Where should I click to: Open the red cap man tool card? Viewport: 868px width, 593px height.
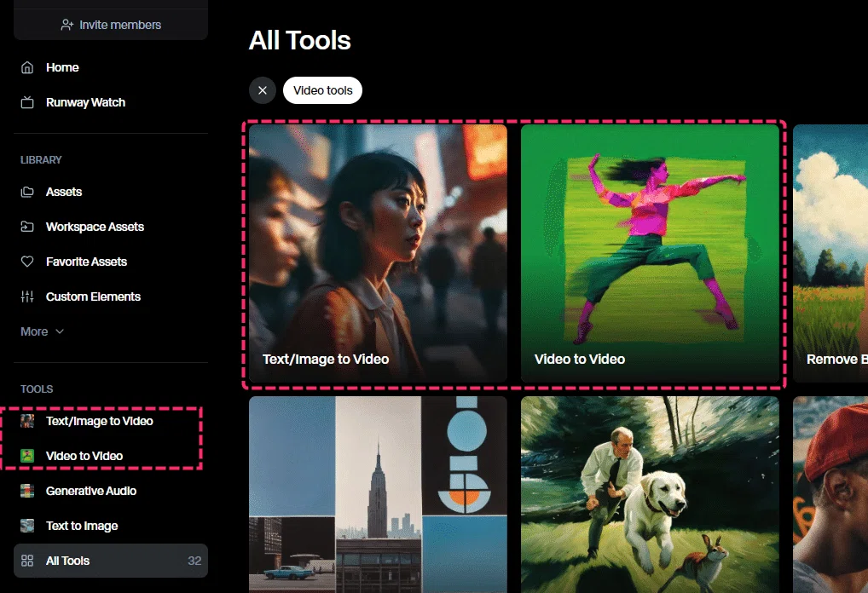830,494
